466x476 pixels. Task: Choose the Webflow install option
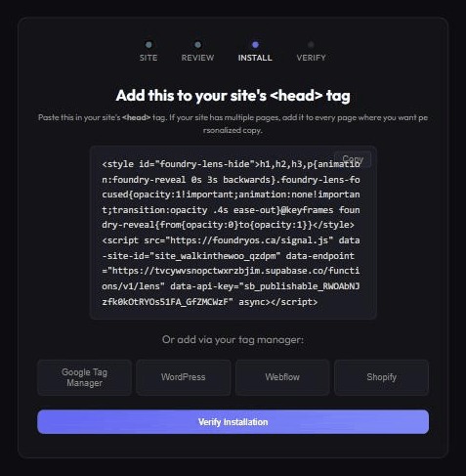[x=282, y=377]
